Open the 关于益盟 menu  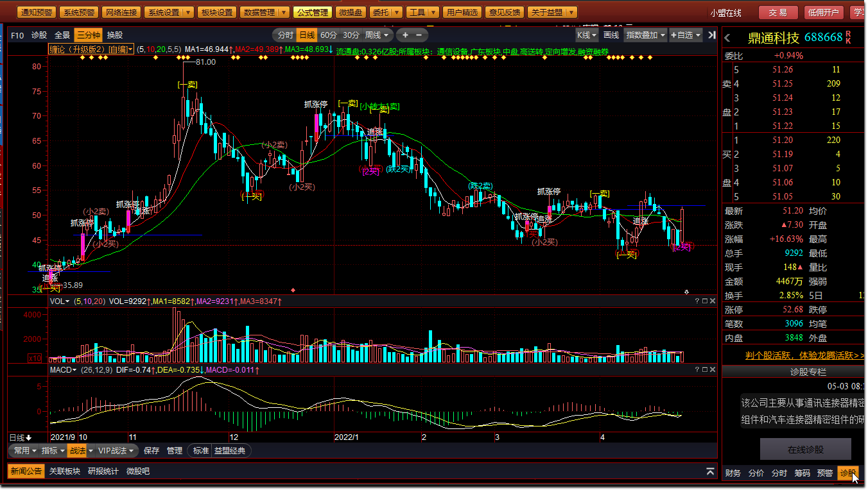click(552, 12)
